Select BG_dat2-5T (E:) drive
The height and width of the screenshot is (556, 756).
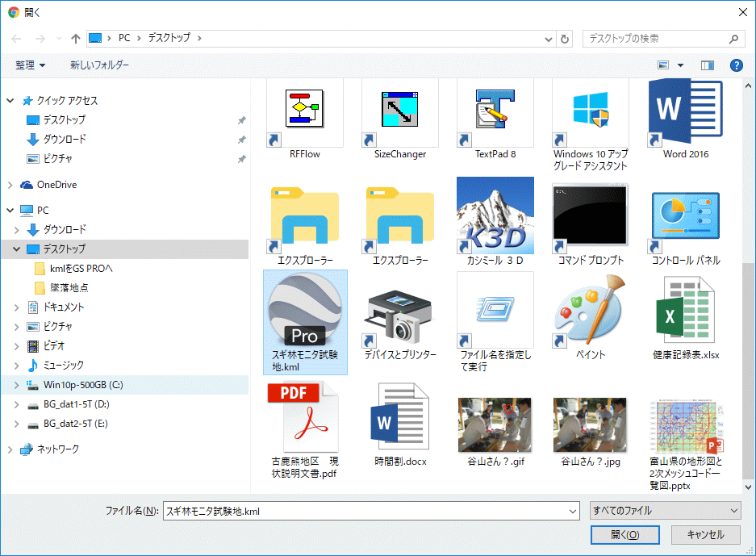pyautogui.click(x=75, y=424)
